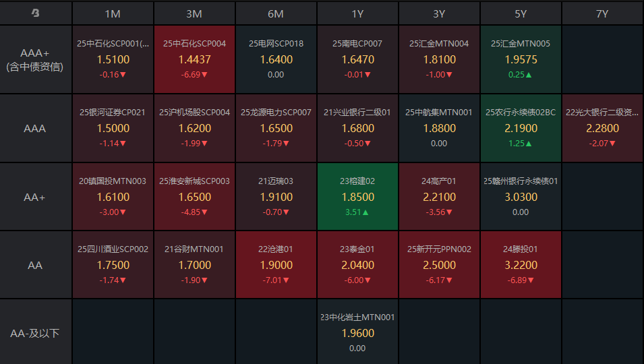The image size is (644, 364).
Task: Select the 22光大银行二级资 bond cell
Action: pos(602,128)
